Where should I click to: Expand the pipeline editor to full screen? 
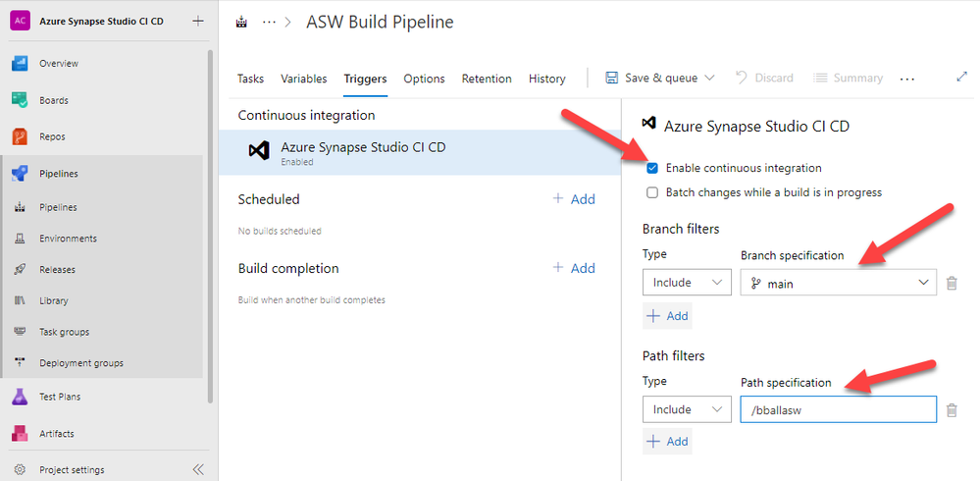[x=961, y=78]
